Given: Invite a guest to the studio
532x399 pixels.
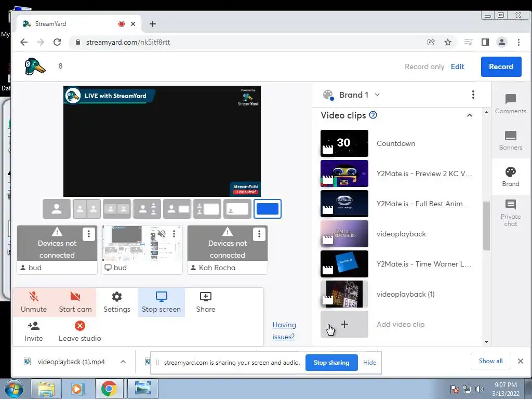Looking at the screenshot, I should coord(34,331).
